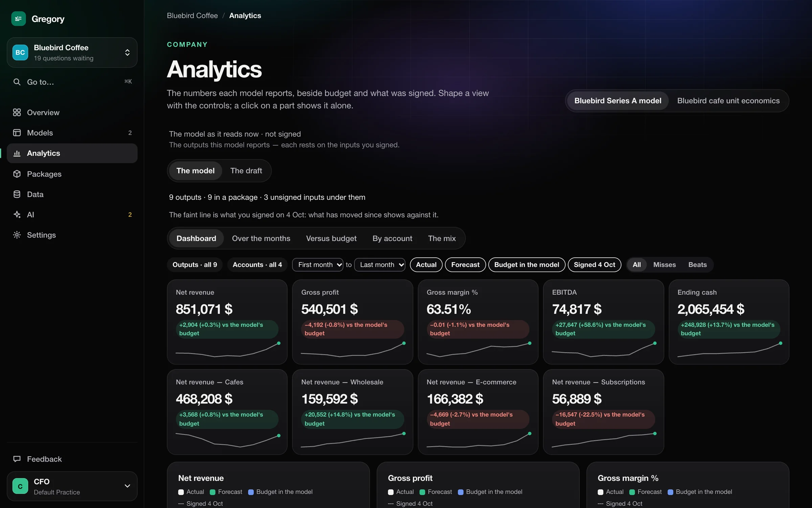
Task: Show only Misses
Action: [x=664, y=265]
